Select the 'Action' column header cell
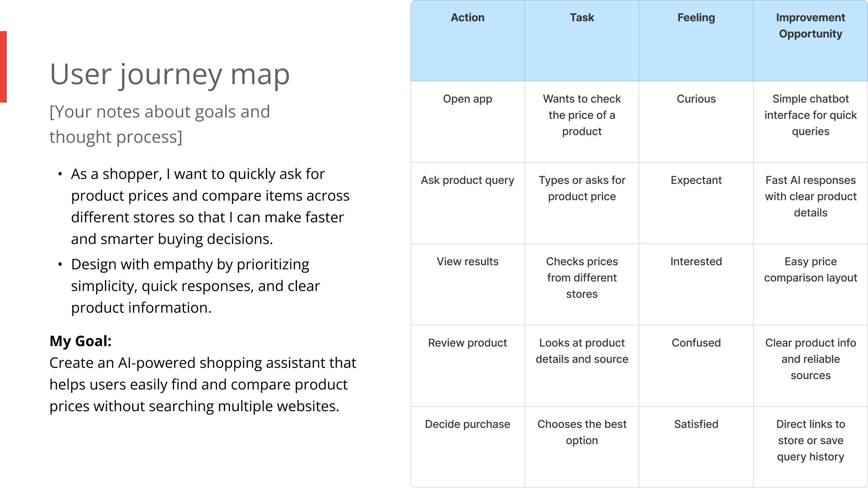Viewport: 868px width, 488px height. pyautogui.click(x=467, y=41)
